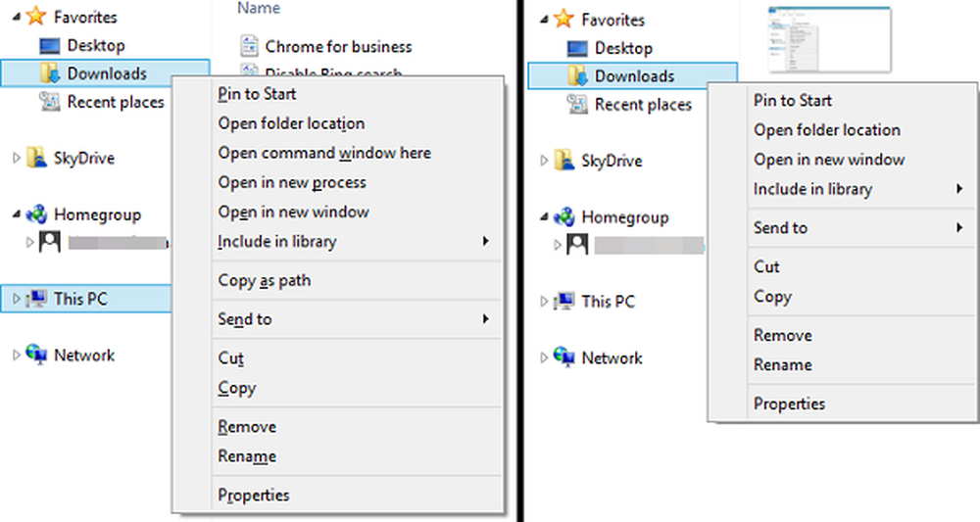Click the Homegroup icon in left window

coord(36,214)
